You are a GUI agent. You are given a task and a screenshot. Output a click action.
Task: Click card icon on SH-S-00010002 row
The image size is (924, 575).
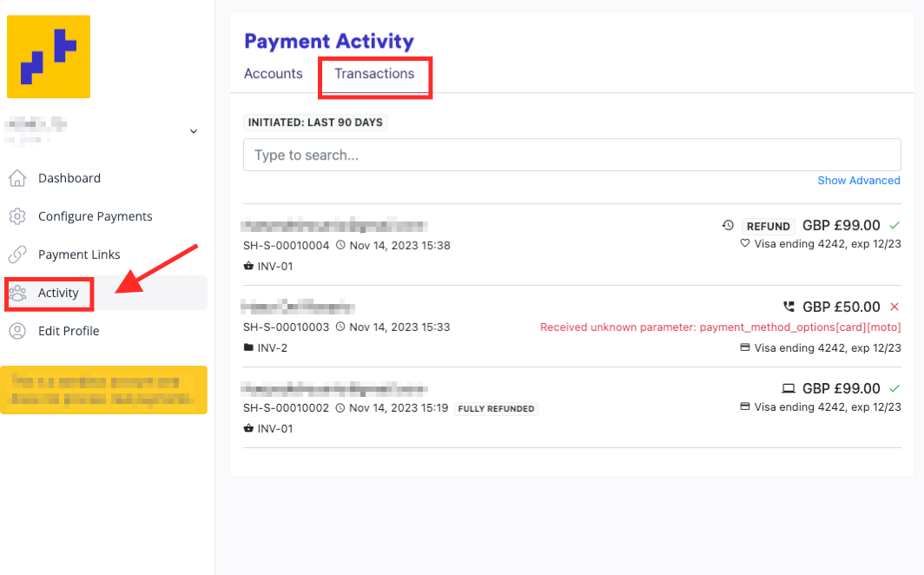(745, 406)
